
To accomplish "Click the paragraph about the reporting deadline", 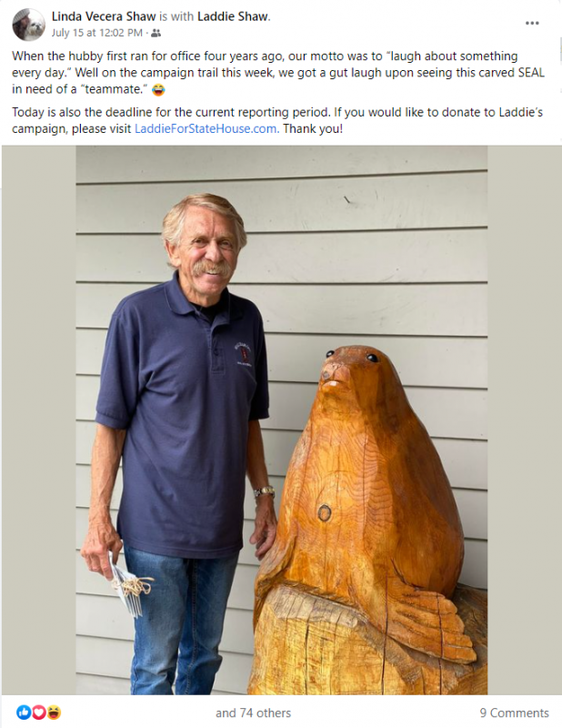I will [x=277, y=121].
